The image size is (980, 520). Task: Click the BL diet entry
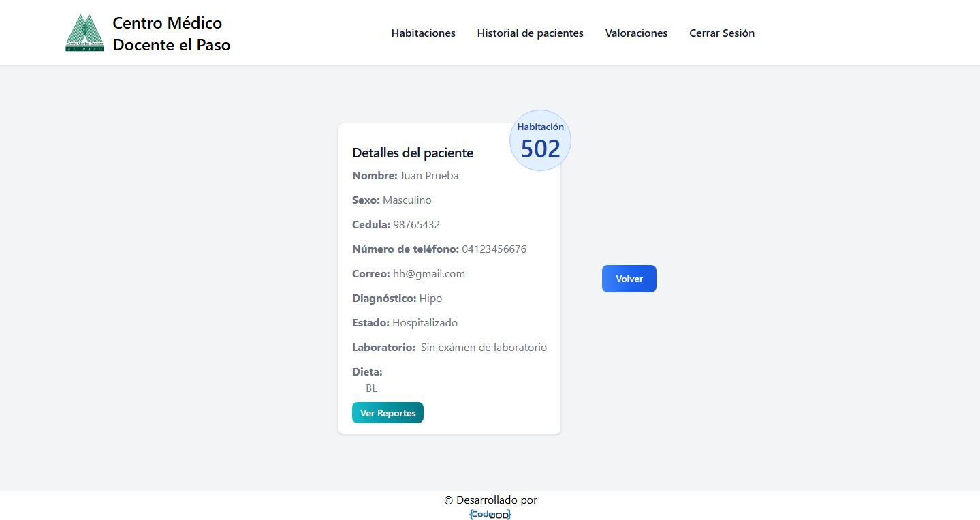pos(371,388)
